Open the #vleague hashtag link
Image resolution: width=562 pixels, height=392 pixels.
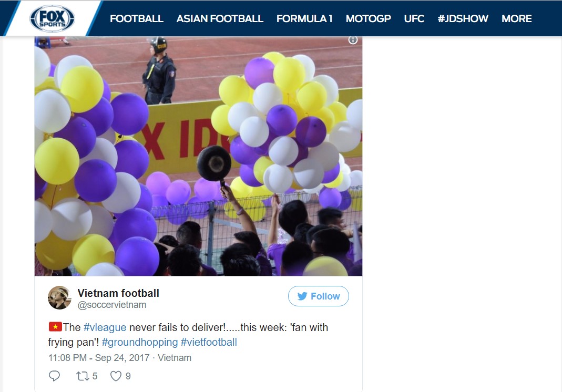(x=105, y=327)
